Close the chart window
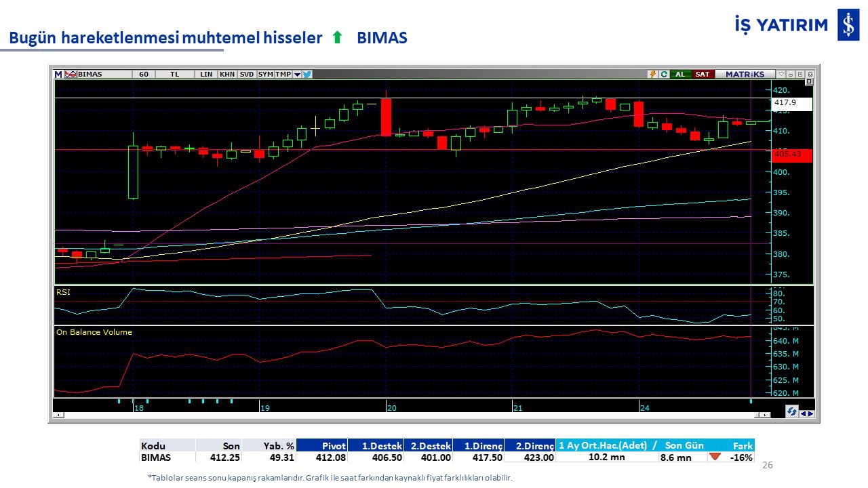The image size is (868, 488). [810, 75]
